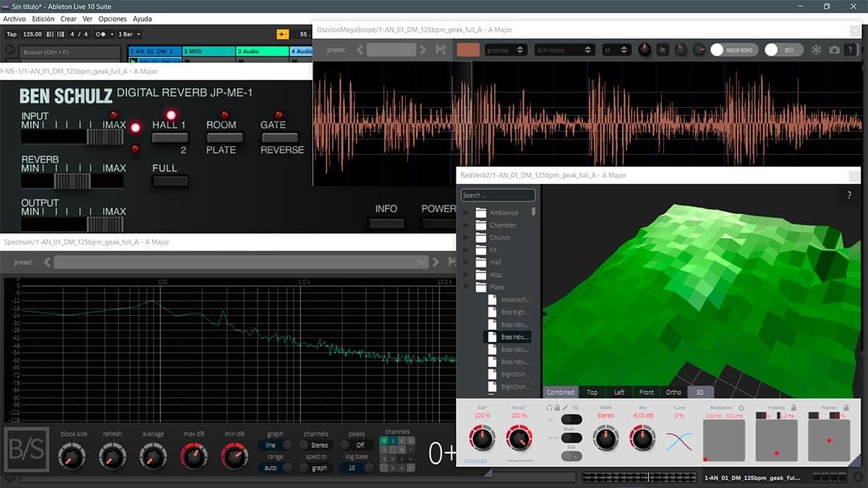Toggle the still switch in OszillosMegaScope
Image resolution: width=868 pixels, height=488 pixels.
[x=783, y=50]
